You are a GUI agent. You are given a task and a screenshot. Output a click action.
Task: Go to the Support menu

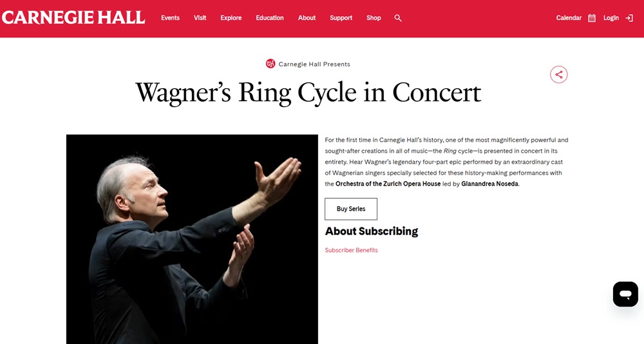coord(341,18)
